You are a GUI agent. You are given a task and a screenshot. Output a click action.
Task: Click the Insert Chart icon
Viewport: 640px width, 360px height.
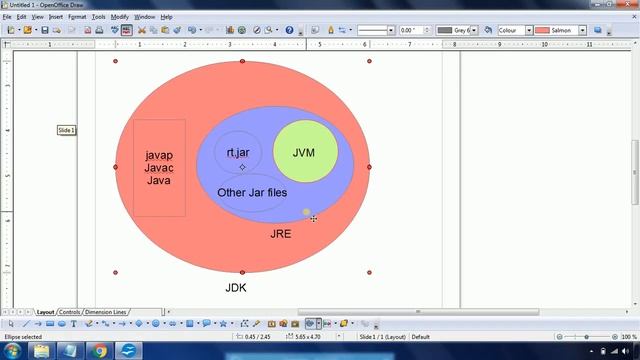tap(230, 30)
